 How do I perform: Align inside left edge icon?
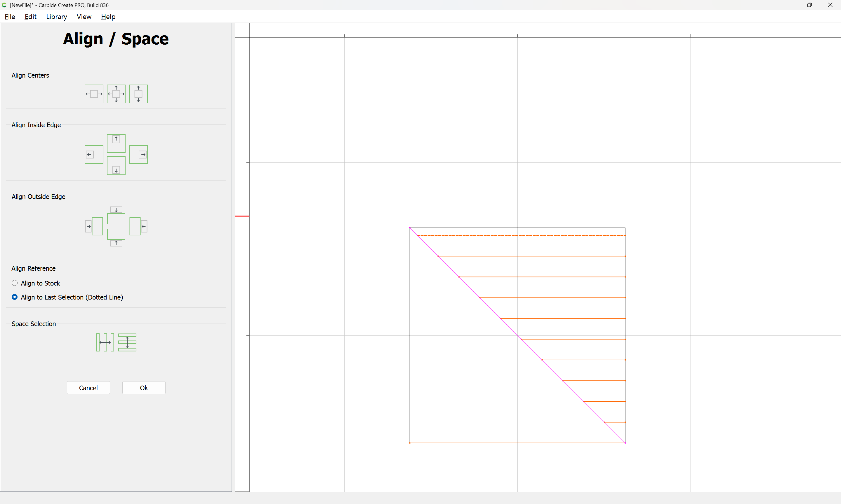click(x=94, y=155)
